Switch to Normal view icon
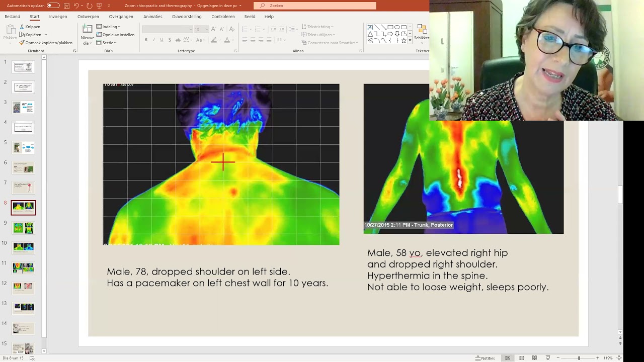Screen dimensions: 644x362 (x=508, y=358)
